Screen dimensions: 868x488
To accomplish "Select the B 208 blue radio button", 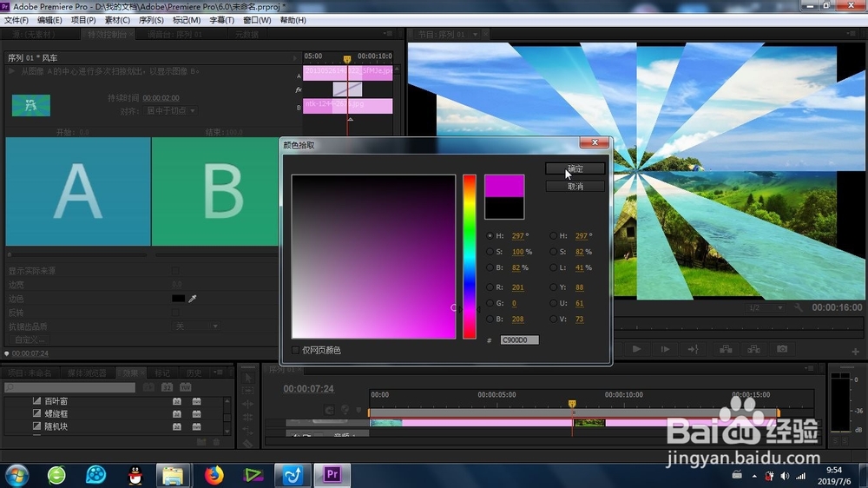I will [x=490, y=320].
